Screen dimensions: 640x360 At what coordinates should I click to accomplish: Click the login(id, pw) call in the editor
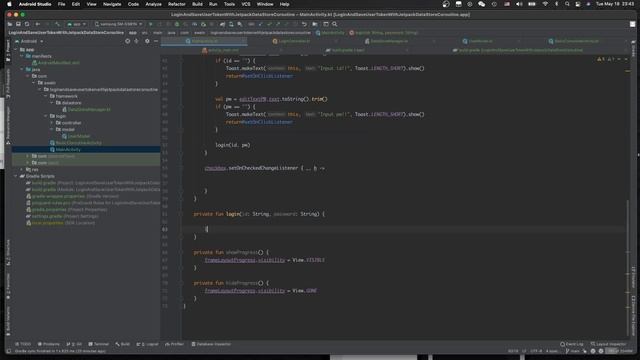click(x=233, y=145)
